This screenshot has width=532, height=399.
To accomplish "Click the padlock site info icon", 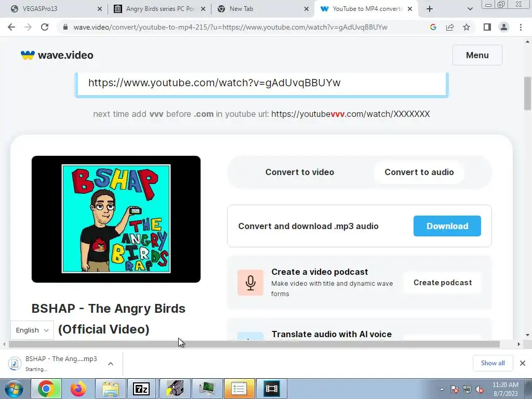I will click(x=65, y=27).
